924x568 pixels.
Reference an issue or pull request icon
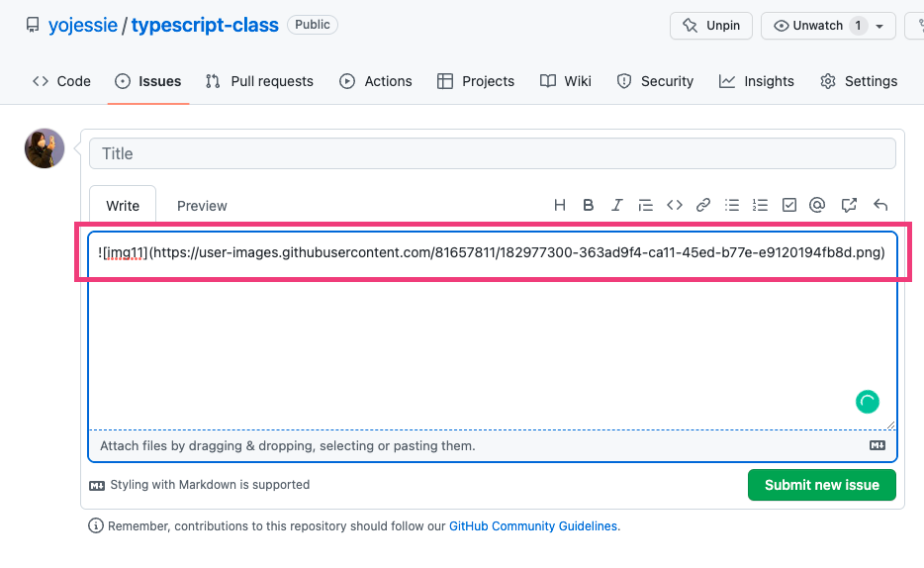tap(849, 205)
